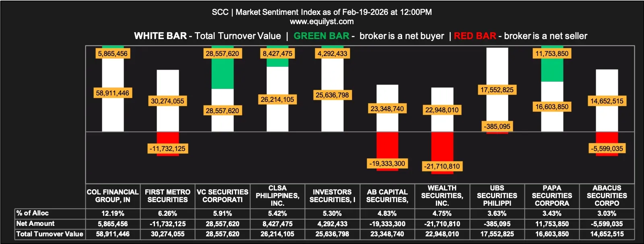Click the "Total Turnover Value" row label
This screenshot has height=244, width=644.
[50, 234]
